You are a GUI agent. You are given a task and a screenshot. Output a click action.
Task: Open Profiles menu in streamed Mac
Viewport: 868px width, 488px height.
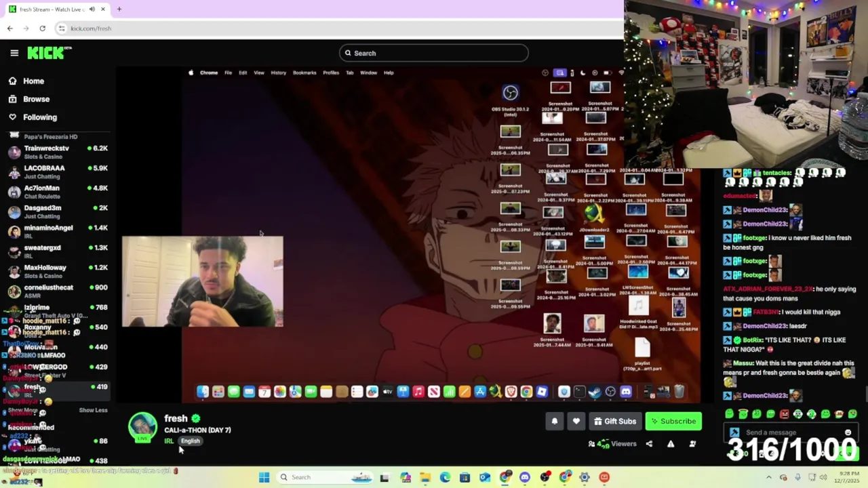tap(331, 73)
